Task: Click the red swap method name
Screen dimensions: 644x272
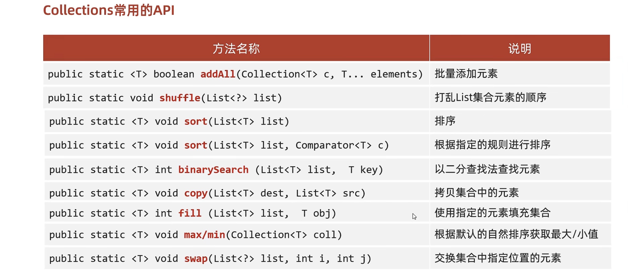Action: tap(196, 258)
